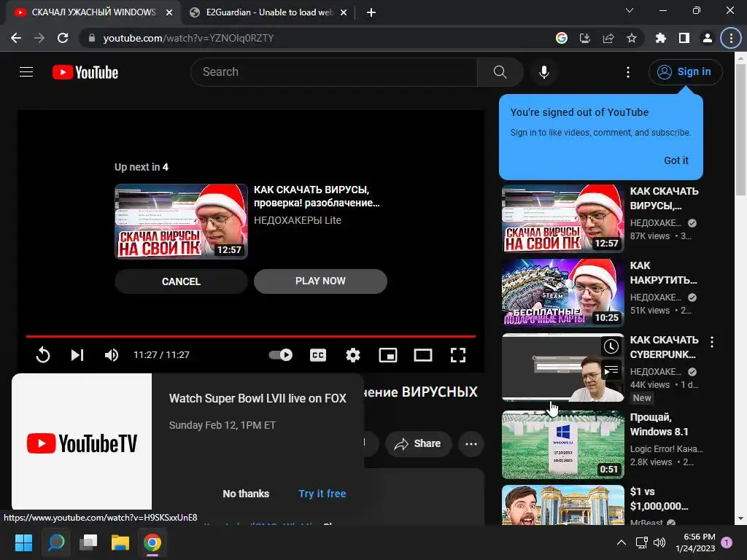Cancel the up next autoplay
Viewport: 747px width, 560px height.
tap(181, 281)
